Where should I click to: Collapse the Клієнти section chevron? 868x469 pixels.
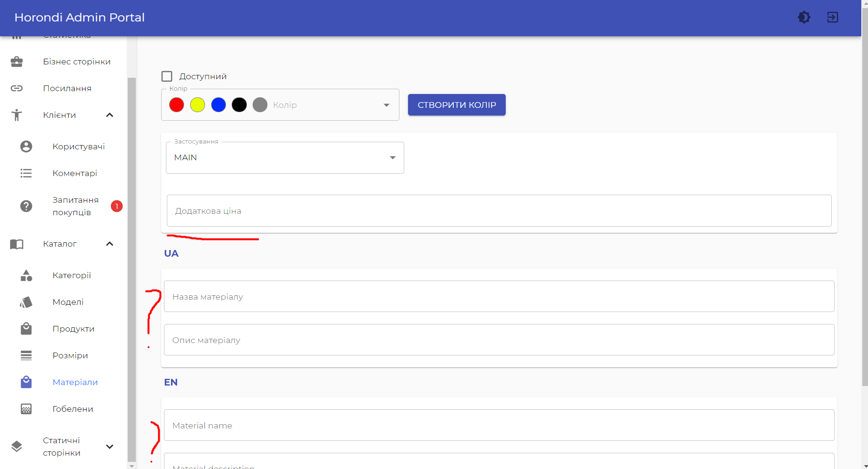point(110,115)
